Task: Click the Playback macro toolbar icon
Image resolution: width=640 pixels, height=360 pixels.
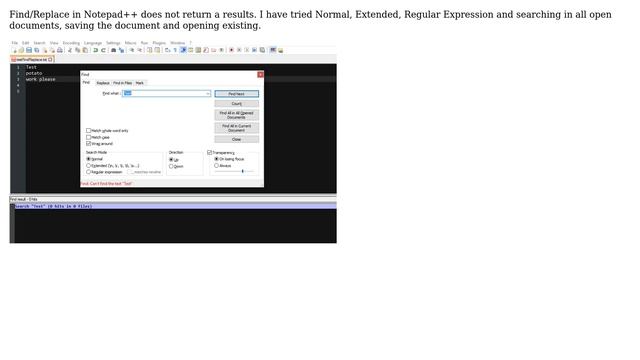Action: coord(247,50)
